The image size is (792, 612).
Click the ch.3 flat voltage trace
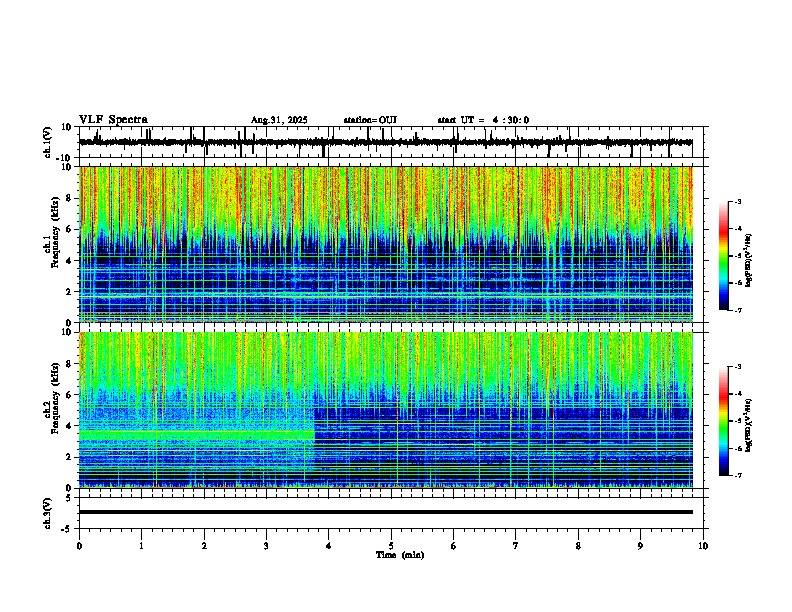point(385,512)
